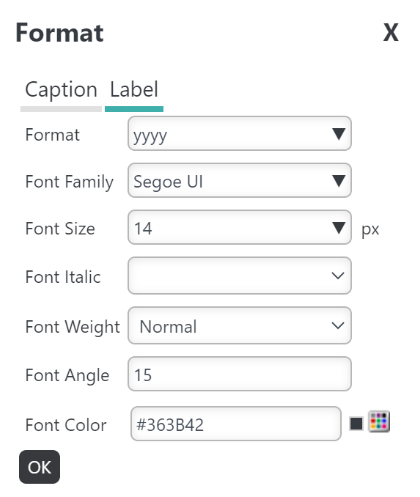Click the Font Angle label text
The height and width of the screenshot is (497, 420).
point(67,375)
